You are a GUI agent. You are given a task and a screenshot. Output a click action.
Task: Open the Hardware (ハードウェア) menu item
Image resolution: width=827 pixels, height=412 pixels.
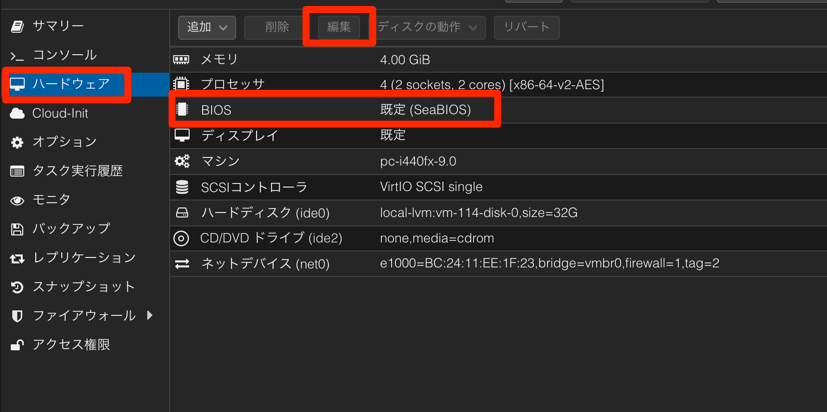point(70,84)
